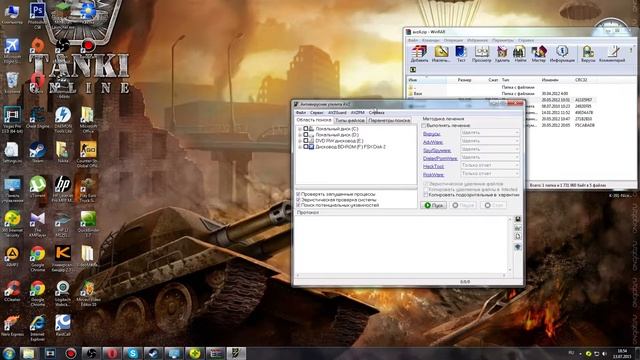Open the Counter-Strike Global Offensive icon

point(88,154)
